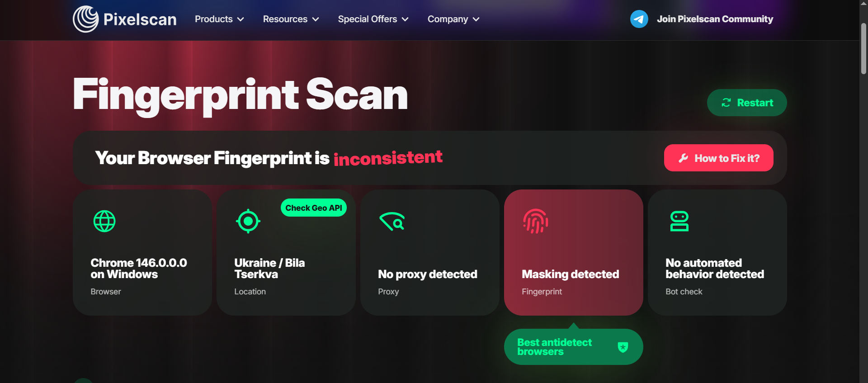Viewport: 868px width, 383px height.
Task: Click Join Pixelscan Community link
Action: pos(715,19)
